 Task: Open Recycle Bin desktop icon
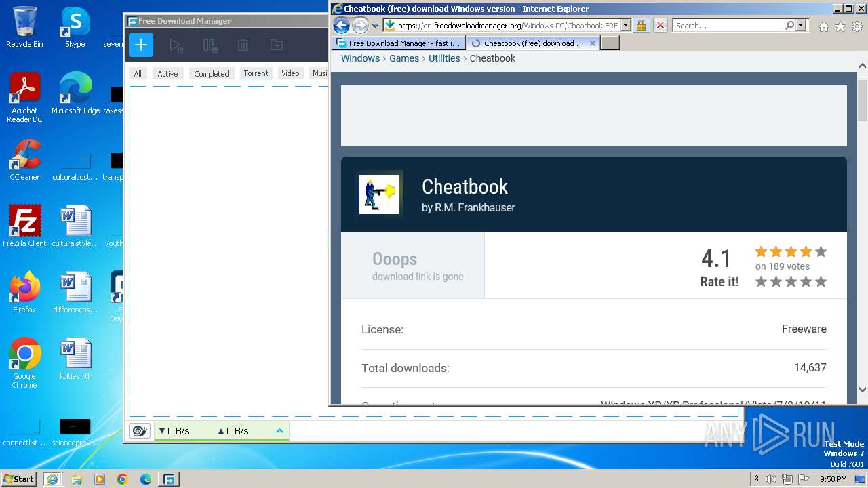point(24,27)
